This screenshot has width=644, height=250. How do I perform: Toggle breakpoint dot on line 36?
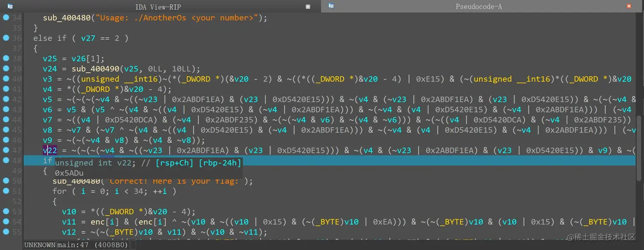coord(6,38)
